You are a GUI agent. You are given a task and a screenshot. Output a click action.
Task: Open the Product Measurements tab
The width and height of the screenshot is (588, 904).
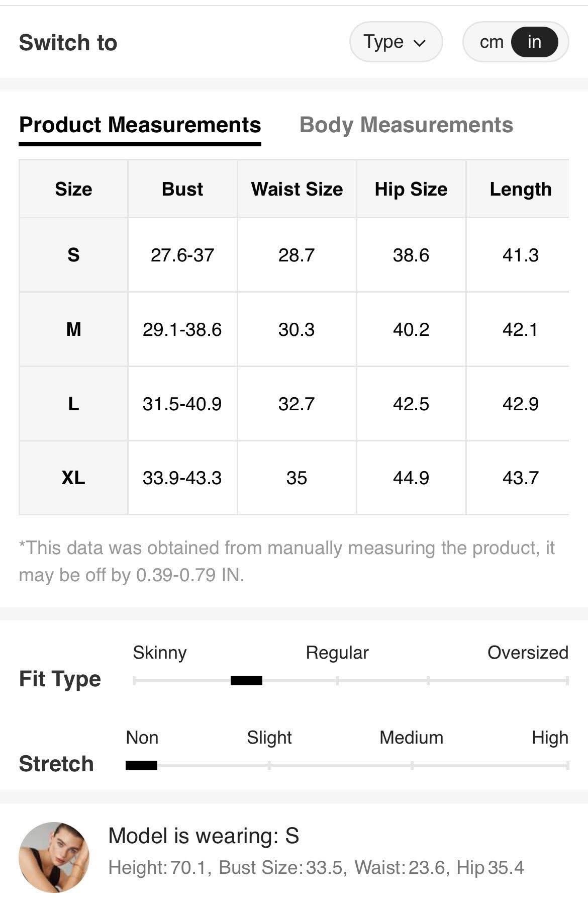(x=140, y=125)
